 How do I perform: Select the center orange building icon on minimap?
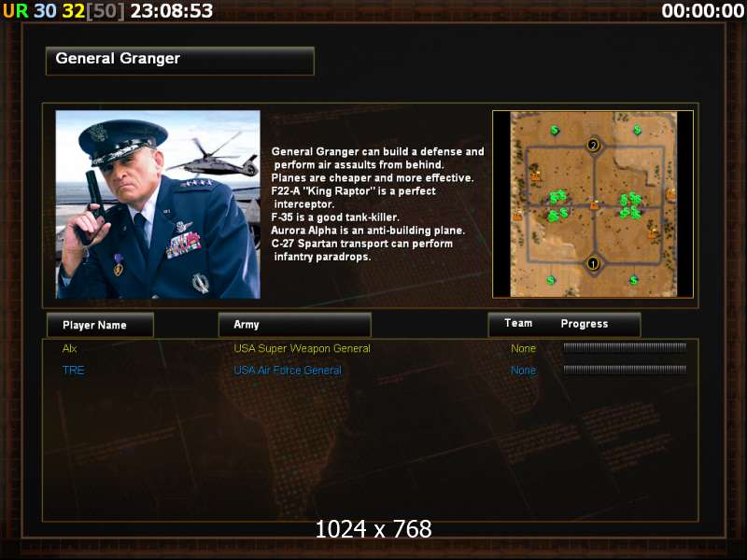click(x=594, y=205)
